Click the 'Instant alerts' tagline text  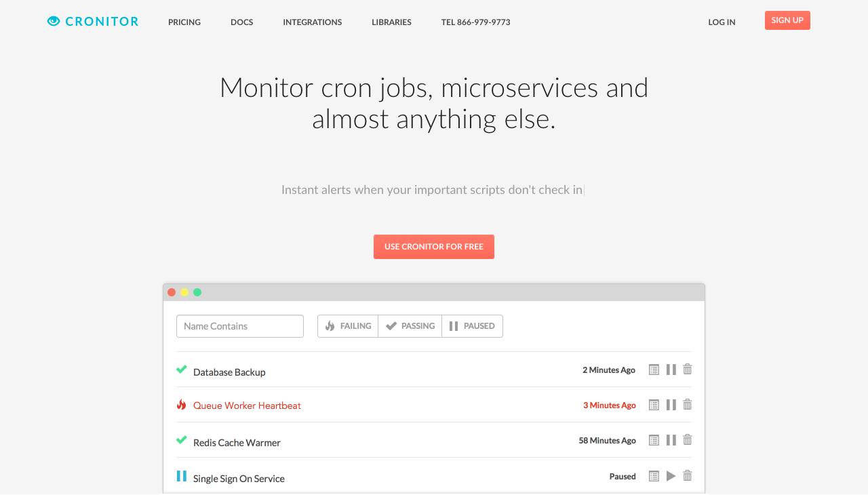[x=432, y=190]
